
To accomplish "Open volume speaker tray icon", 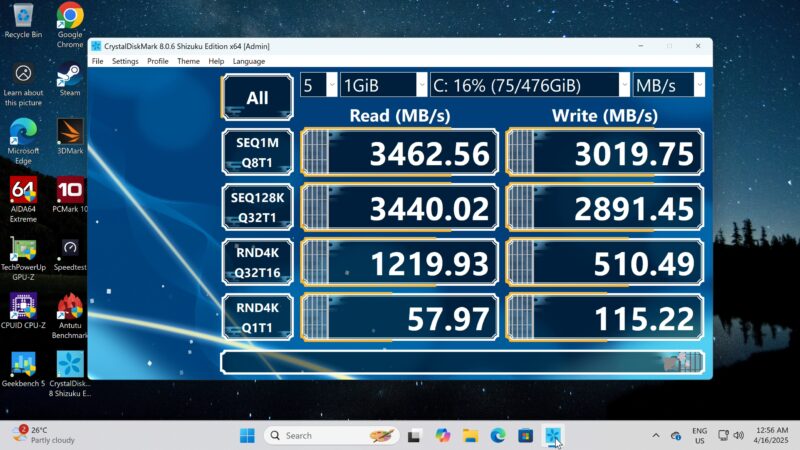I will 738,435.
